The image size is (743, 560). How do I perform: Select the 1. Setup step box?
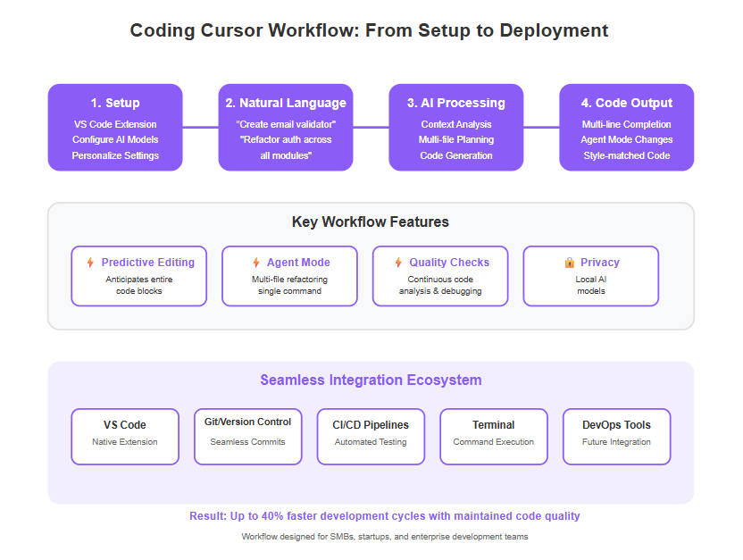click(x=115, y=128)
